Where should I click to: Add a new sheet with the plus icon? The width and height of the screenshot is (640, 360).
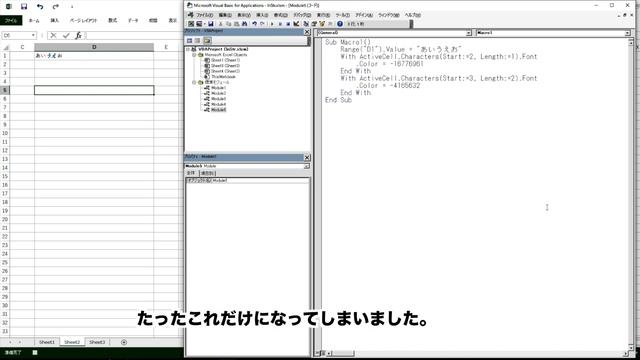point(124,342)
